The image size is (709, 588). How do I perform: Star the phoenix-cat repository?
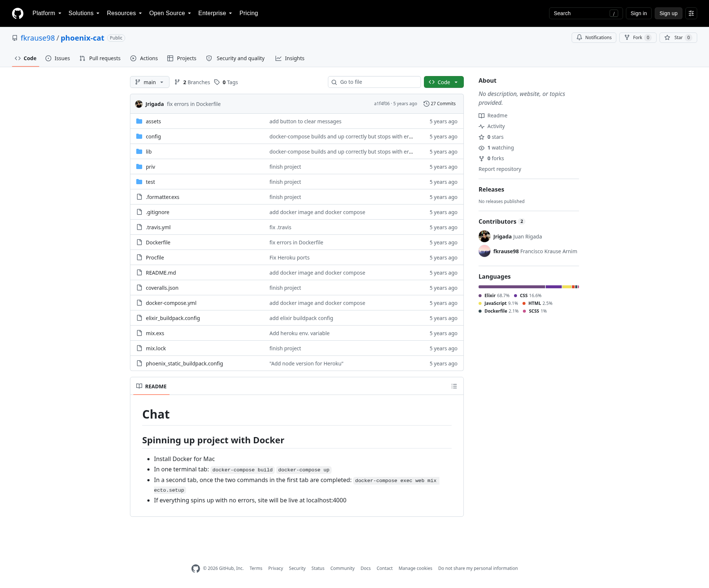[678, 38]
